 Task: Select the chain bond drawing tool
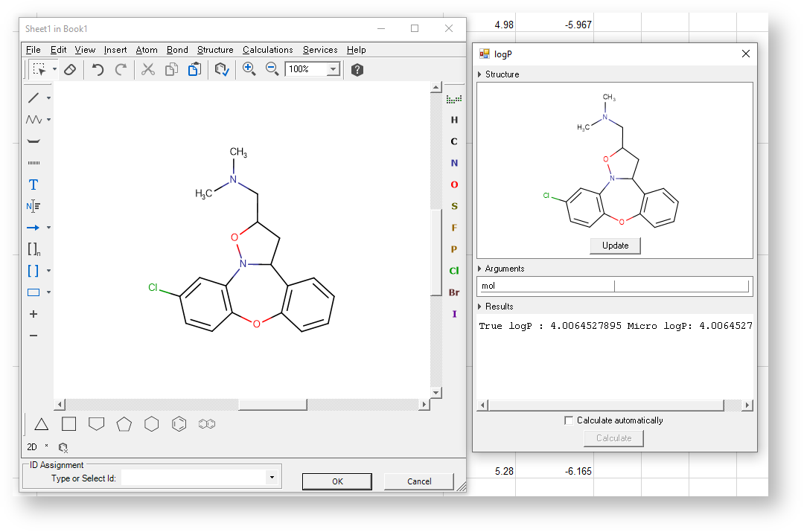pyautogui.click(x=33, y=119)
